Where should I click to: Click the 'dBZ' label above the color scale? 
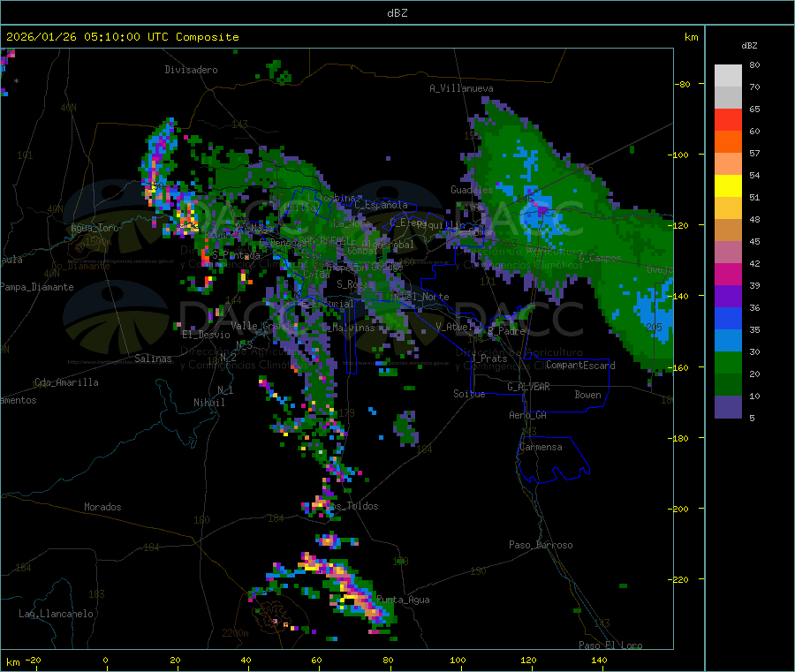click(749, 46)
